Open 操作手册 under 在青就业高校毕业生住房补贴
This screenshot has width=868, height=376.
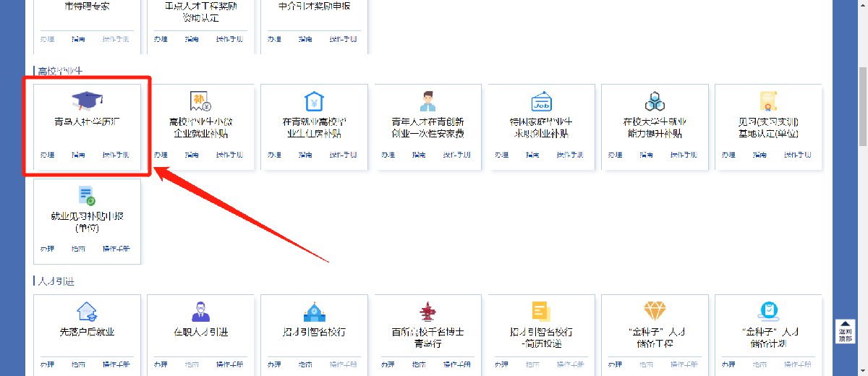pyautogui.click(x=343, y=155)
